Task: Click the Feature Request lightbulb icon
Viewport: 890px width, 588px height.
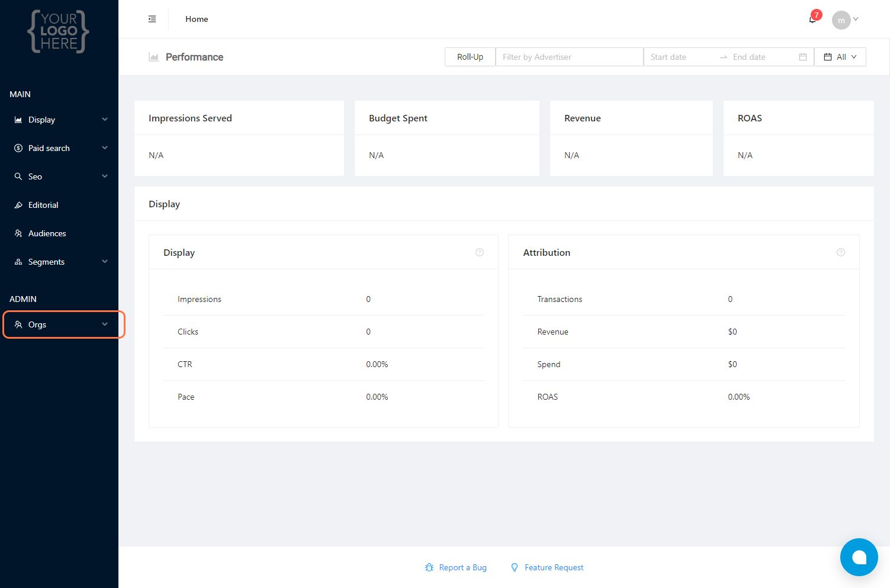Action: tap(515, 567)
